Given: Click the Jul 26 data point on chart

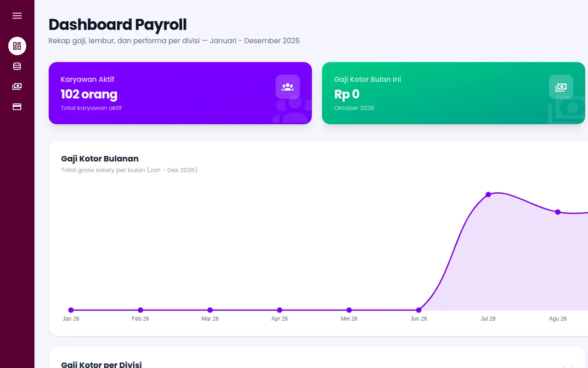Looking at the screenshot, I should (x=488, y=195).
